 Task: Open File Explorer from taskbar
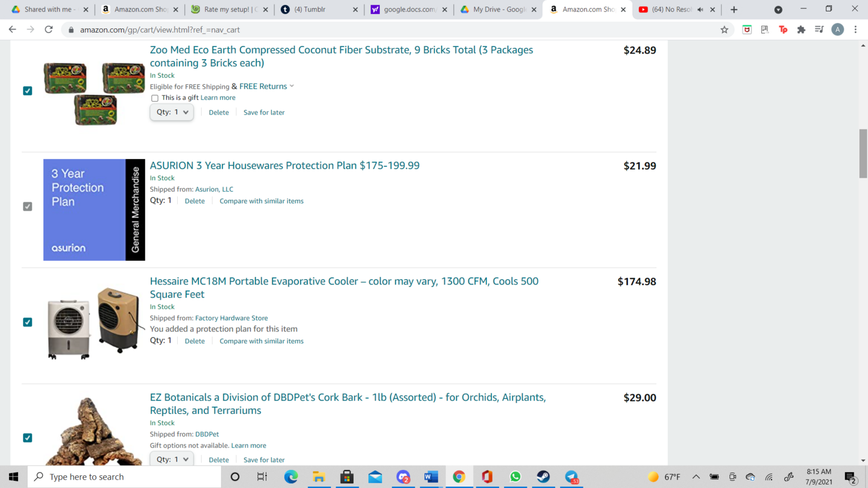[x=319, y=477]
